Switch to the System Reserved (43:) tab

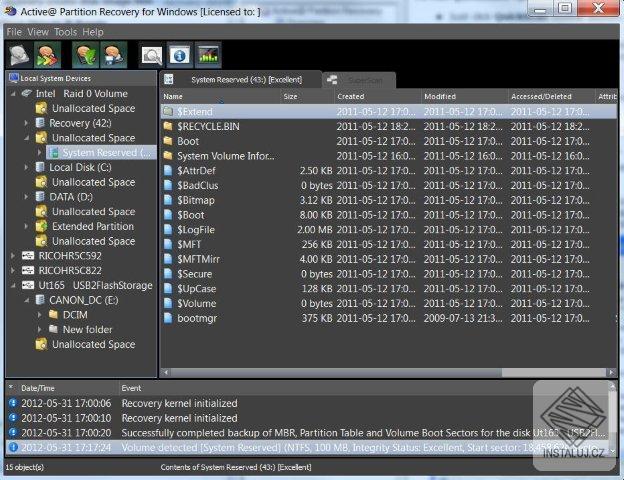pyautogui.click(x=241, y=80)
